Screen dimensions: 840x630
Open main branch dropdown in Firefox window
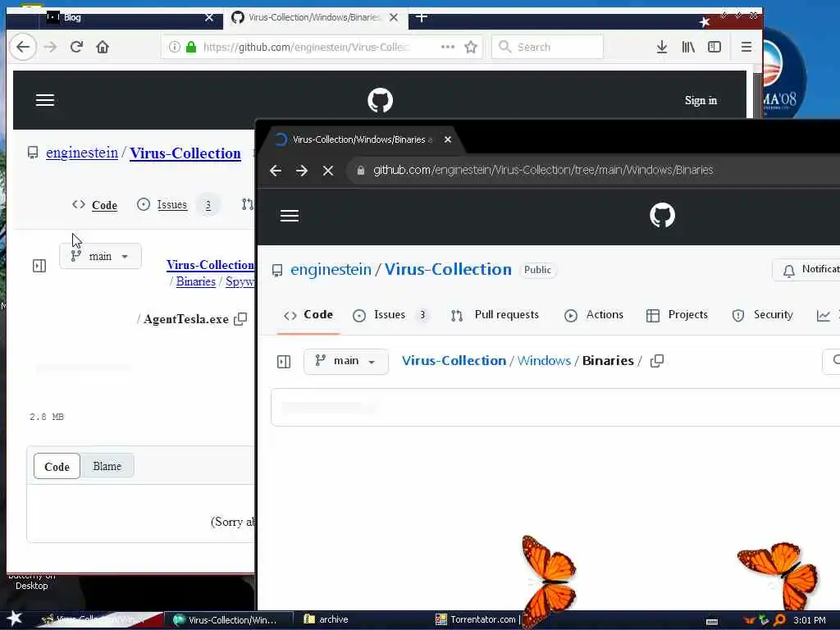tap(100, 256)
